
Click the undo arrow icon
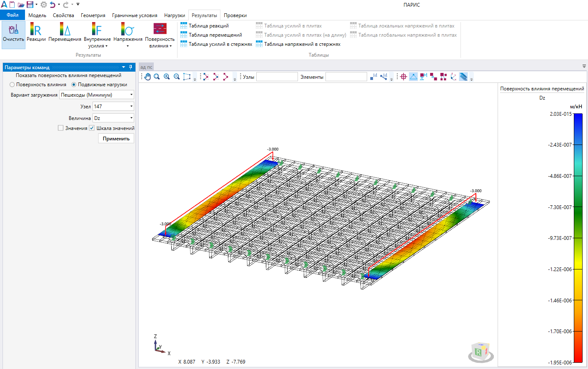pyautogui.click(x=53, y=5)
